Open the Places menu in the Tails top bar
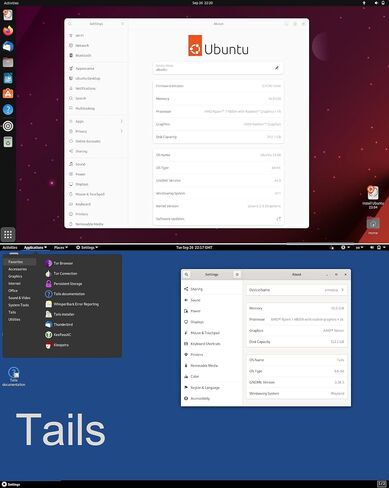This screenshot has height=488, width=389. click(61, 247)
